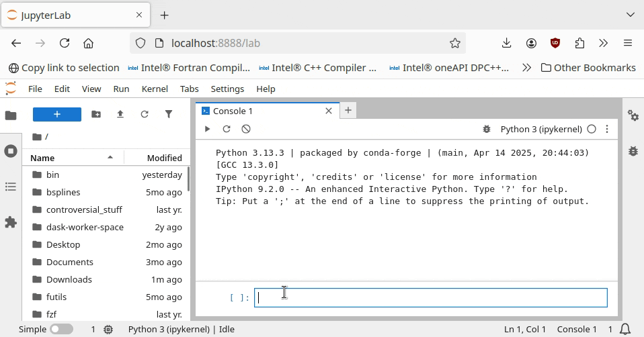Go to the browser home page
The width and height of the screenshot is (644, 337).
coord(88,43)
